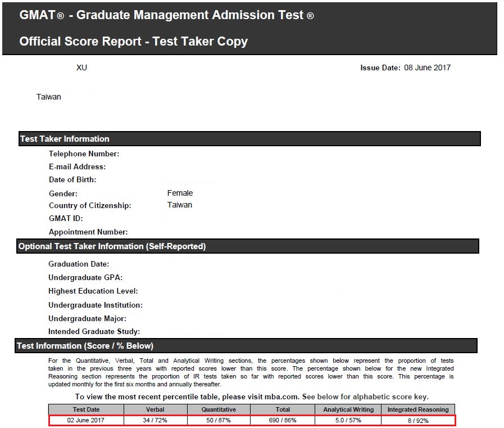This screenshot has width=504, height=428.
Task: Select the date 08 June 2017
Action: click(x=427, y=67)
